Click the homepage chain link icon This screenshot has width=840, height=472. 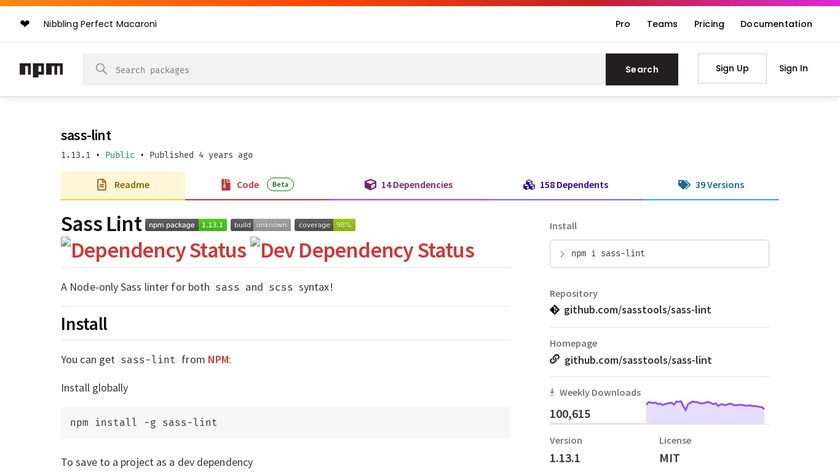554,359
